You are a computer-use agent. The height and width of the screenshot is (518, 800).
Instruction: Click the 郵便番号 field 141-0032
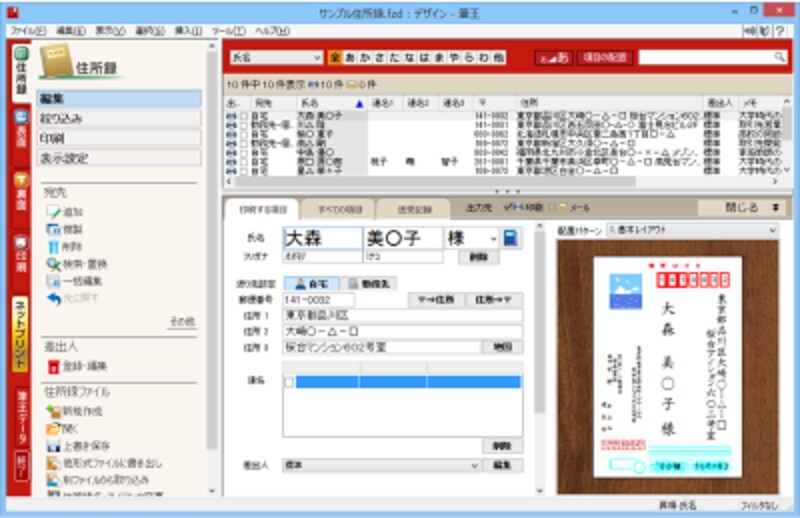318,300
